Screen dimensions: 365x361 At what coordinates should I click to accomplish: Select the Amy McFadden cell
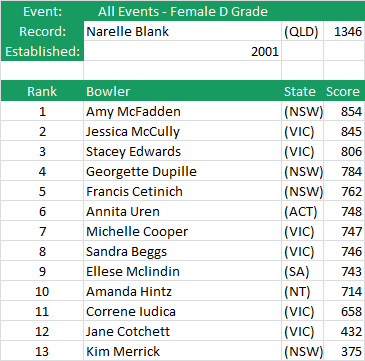(x=182, y=111)
